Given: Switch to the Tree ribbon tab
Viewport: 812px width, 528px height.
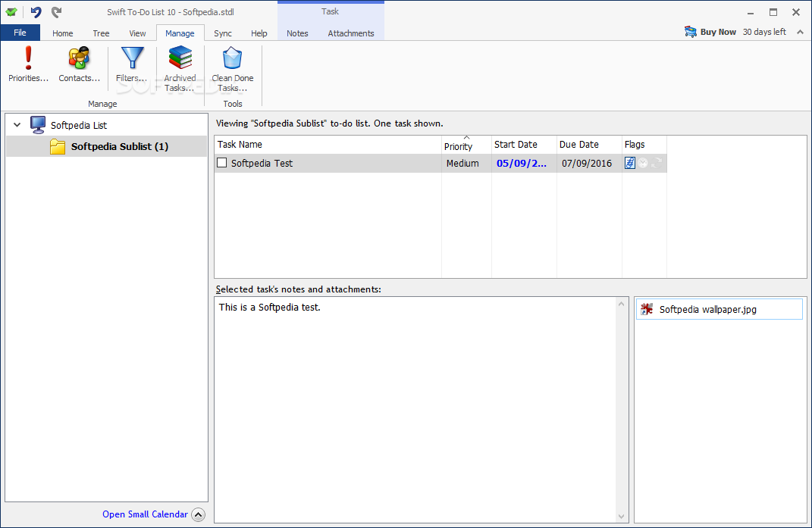Looking at the screenshot, I should pyautogui.click(x=101, y=33).
